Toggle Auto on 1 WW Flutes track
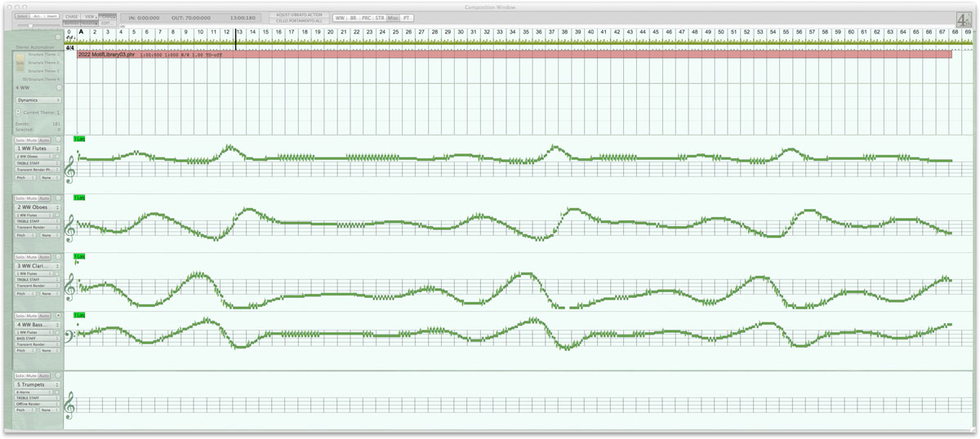The image size is (980, 439). 45,140
